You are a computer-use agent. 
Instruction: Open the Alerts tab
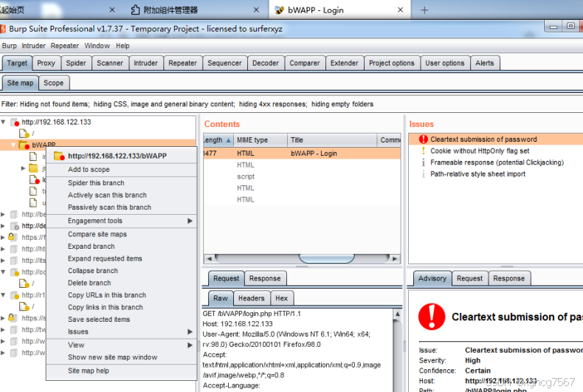(x=484, y=63)
